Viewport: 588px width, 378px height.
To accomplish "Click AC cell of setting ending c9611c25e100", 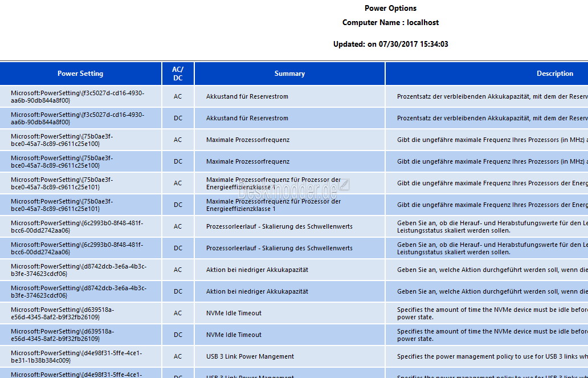I will coord(178,140).
